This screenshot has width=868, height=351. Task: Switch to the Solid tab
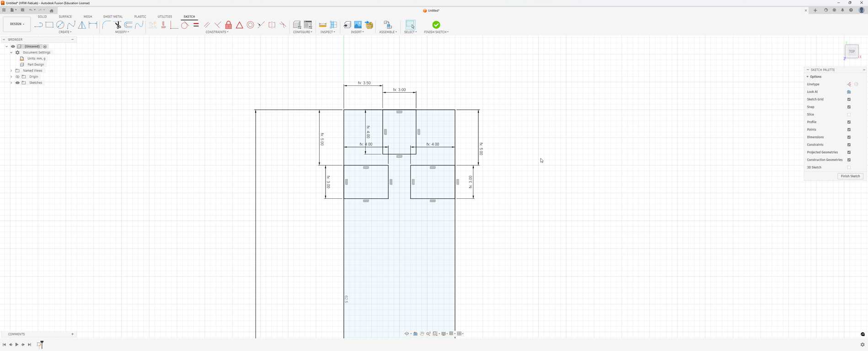tap(42, 16)
